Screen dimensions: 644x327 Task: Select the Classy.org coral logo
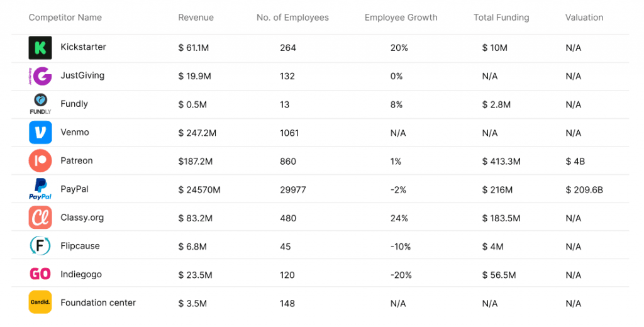tap(40, 218)
